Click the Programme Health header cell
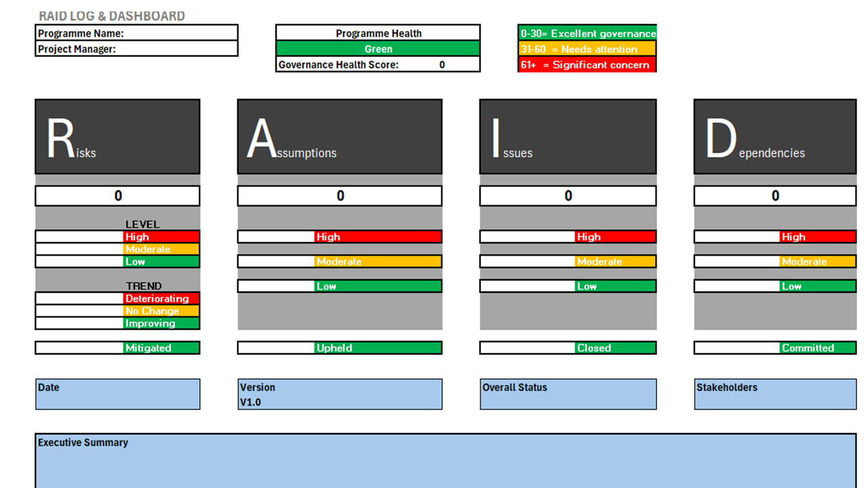868x488 pixels. 378,33
